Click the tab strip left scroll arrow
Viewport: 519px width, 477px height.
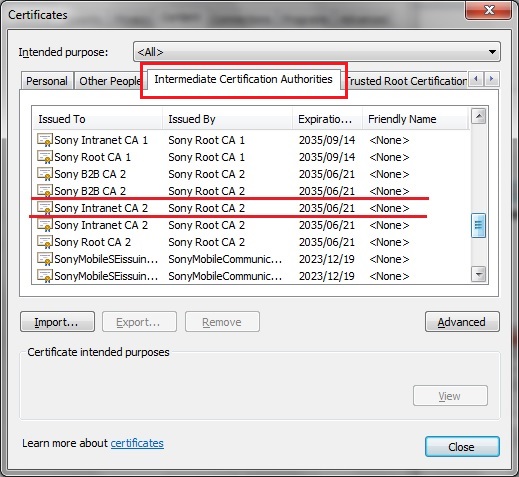click(476, 79)
